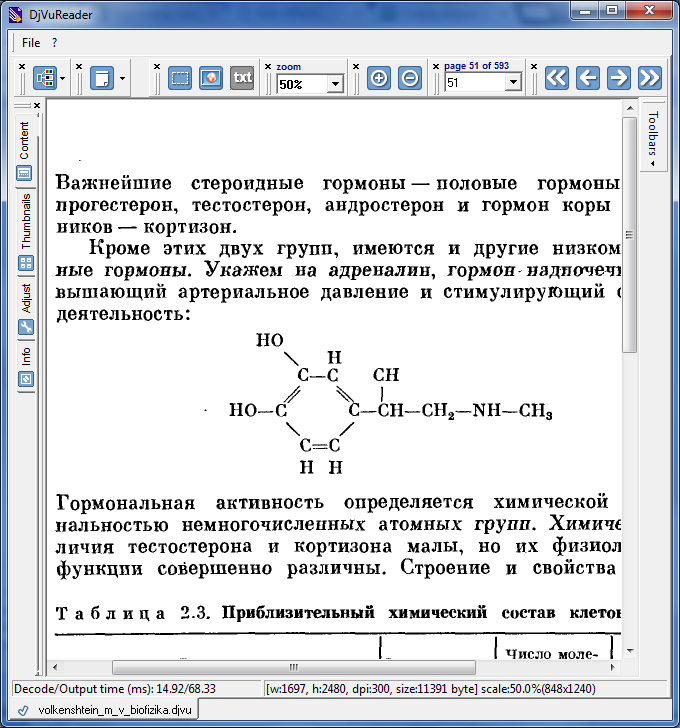Click the zoom out magnifier button
This screenshot has width=680, height=728.
(410, 78)
